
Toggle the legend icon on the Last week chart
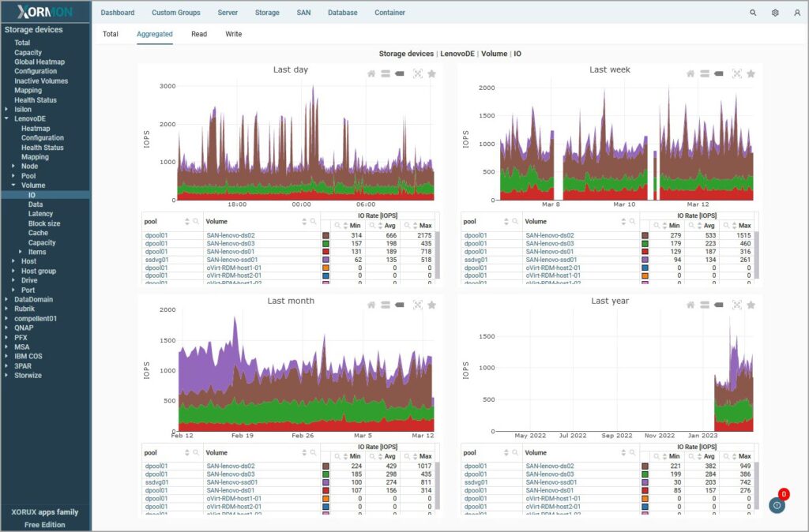point(704,73)
